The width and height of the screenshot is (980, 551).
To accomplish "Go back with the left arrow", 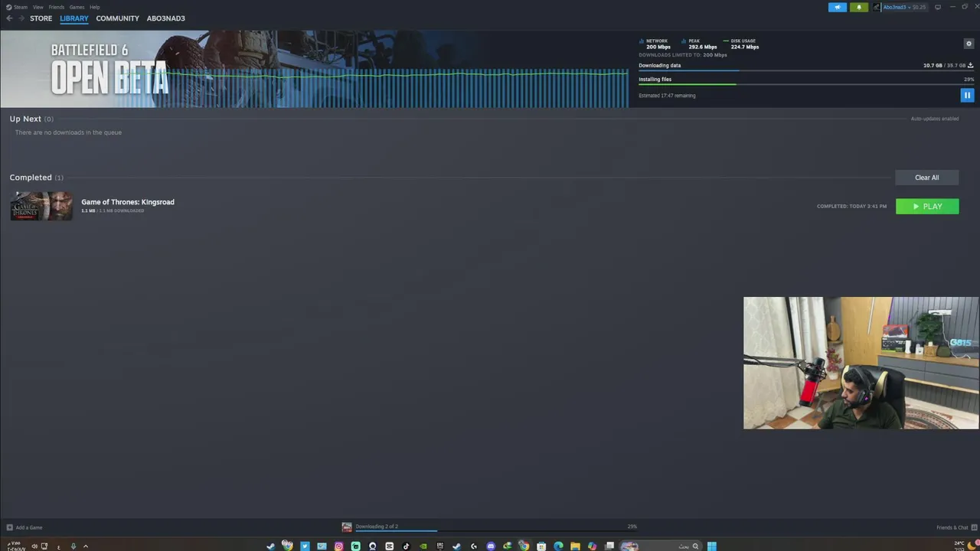I will [9, 18].
